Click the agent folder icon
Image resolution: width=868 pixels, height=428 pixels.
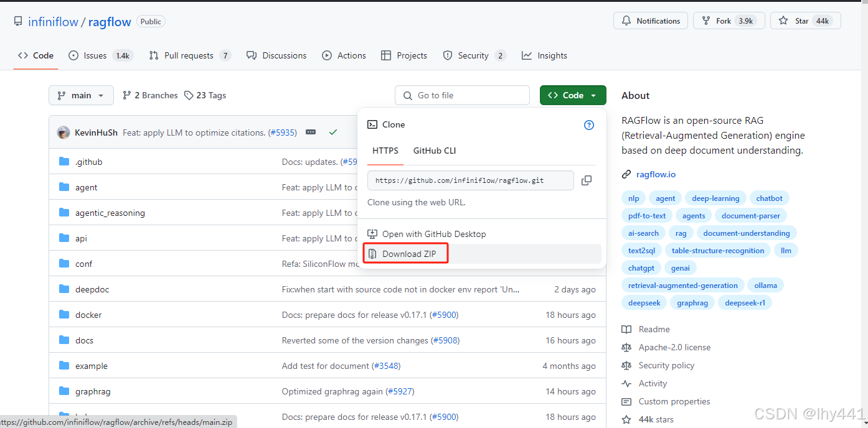(x=64, y=187)
